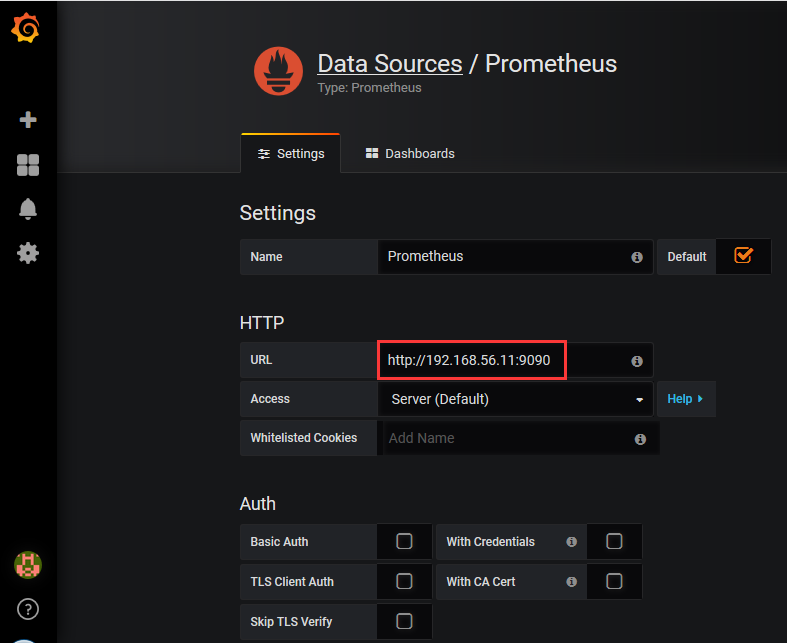The height and width of the screenshot is (643, 787).
Task: Open the Alerting bell icon
Action: click(x=28, y=209)
